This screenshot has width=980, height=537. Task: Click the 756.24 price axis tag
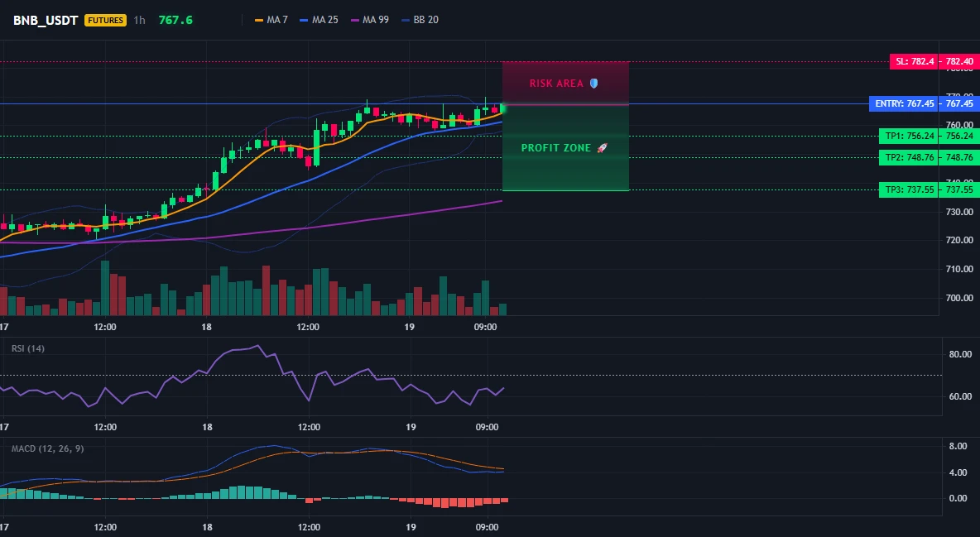[x=959, y=136]
